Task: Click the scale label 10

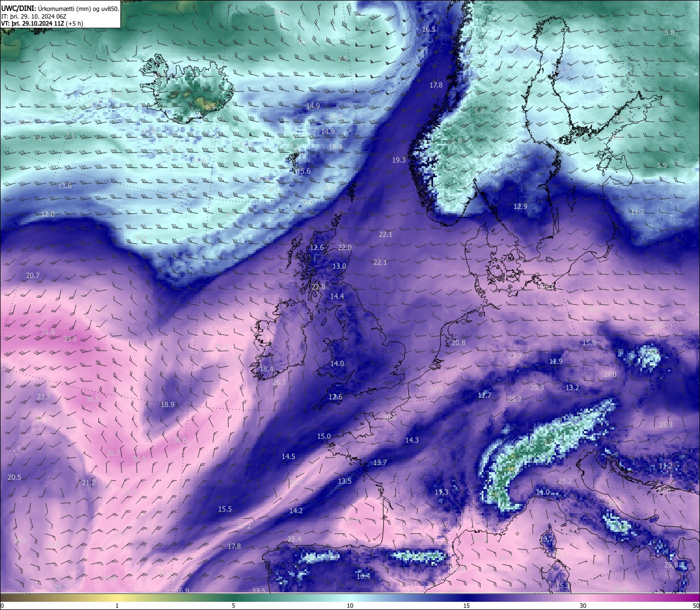Action: pyautogui.click(x=350, y=606)
